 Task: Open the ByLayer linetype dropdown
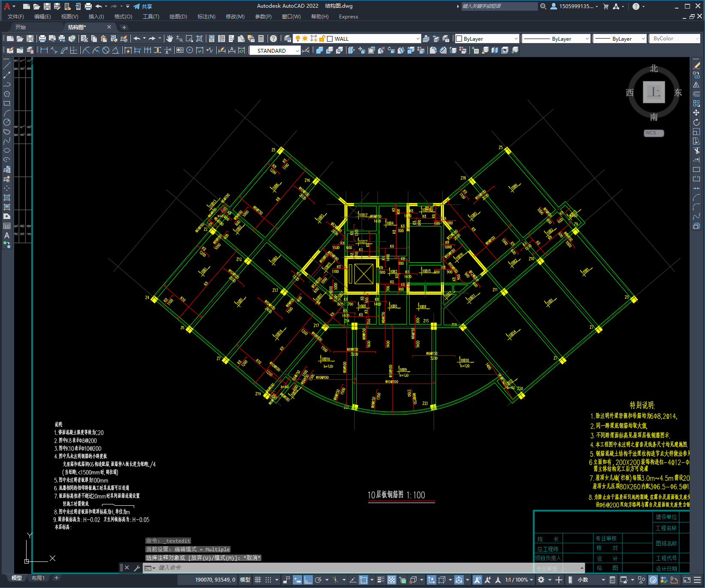coord(587,39)
